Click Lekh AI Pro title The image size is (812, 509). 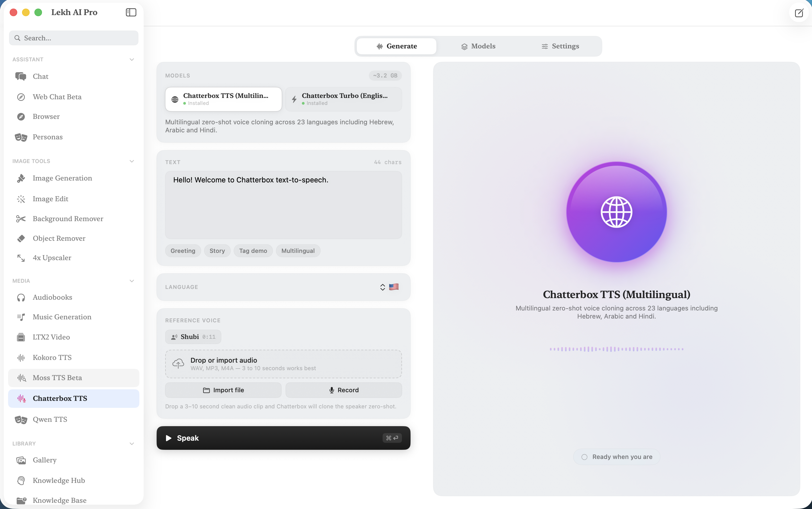[x=75, y=12]
